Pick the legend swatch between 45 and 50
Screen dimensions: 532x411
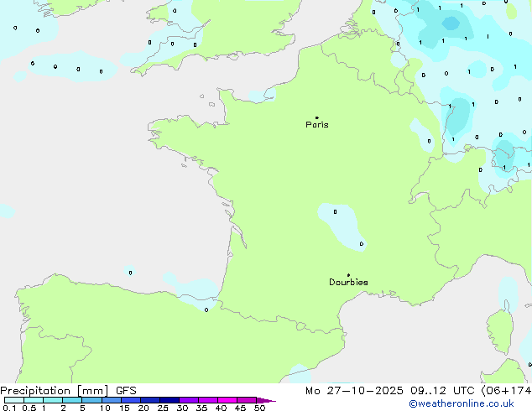(x=247, y=400)
